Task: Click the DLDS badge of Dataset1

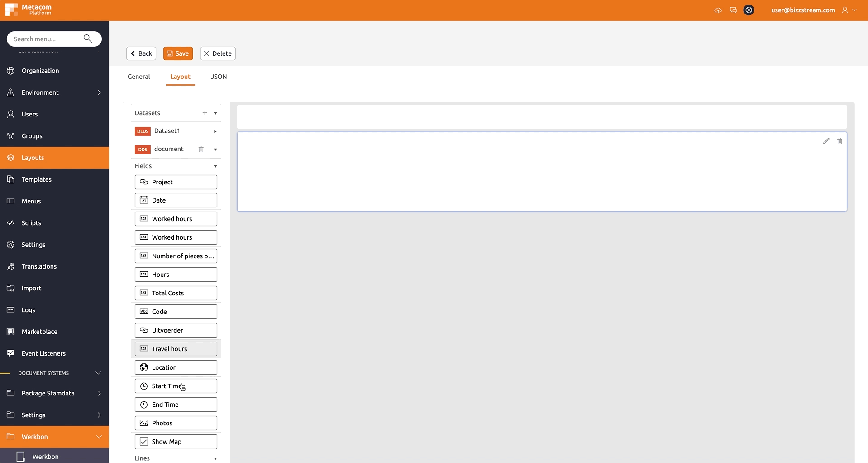Action: click(x=143, y=131)
